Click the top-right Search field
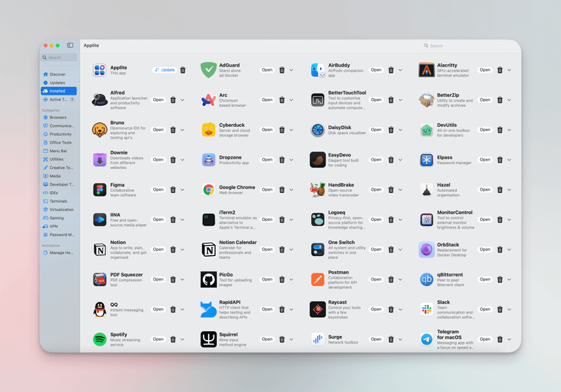561x392 pixels. click(470, 46)
